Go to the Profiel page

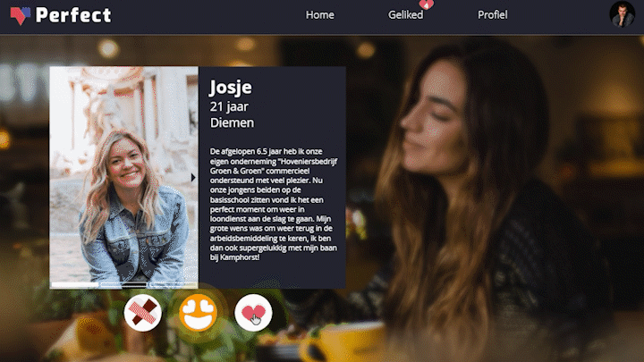click(492, 15)
